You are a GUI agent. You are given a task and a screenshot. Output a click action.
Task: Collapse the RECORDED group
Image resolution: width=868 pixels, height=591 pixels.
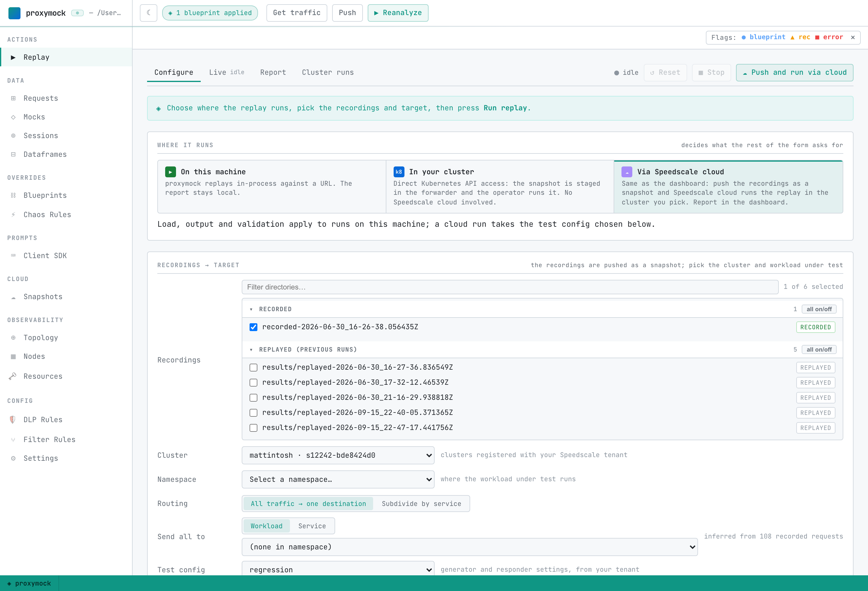pos(251,309)
